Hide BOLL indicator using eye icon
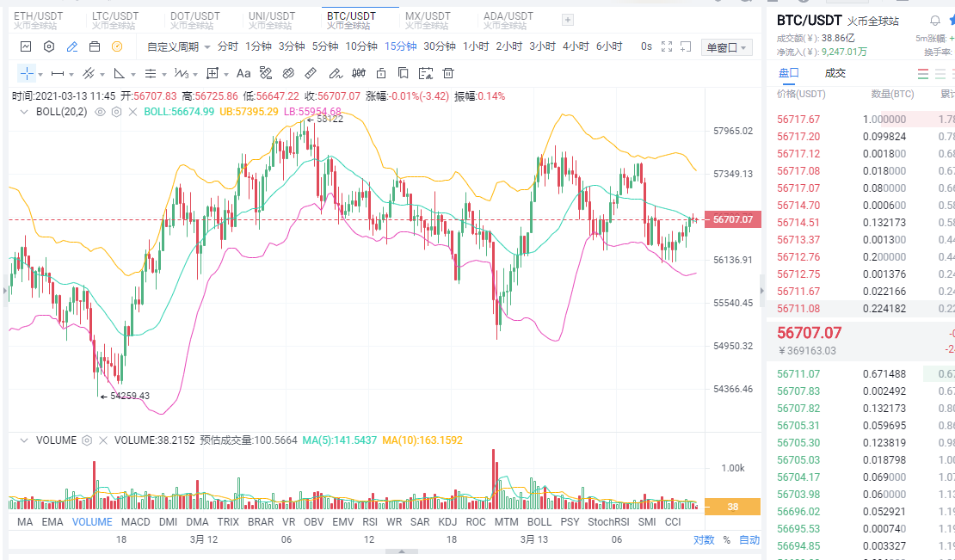 (100, 112)
